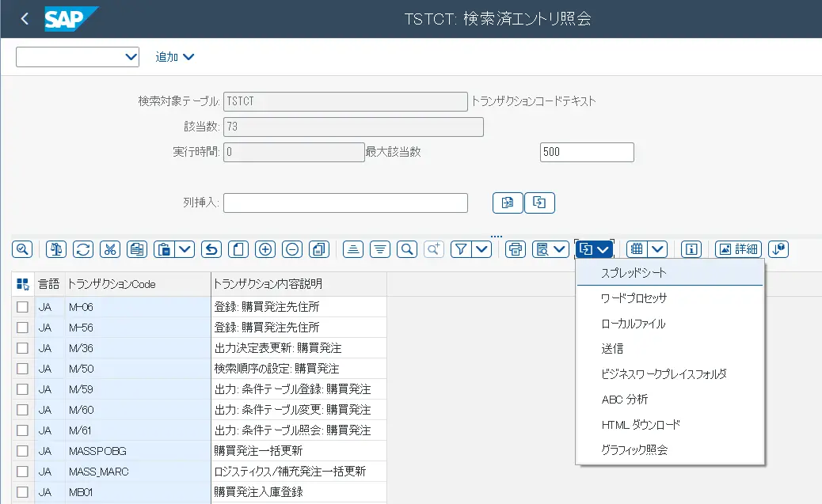Screen dimensions: 822x504
Task: Select HTML ダウンロード in export menu
Action: point(640,425)
